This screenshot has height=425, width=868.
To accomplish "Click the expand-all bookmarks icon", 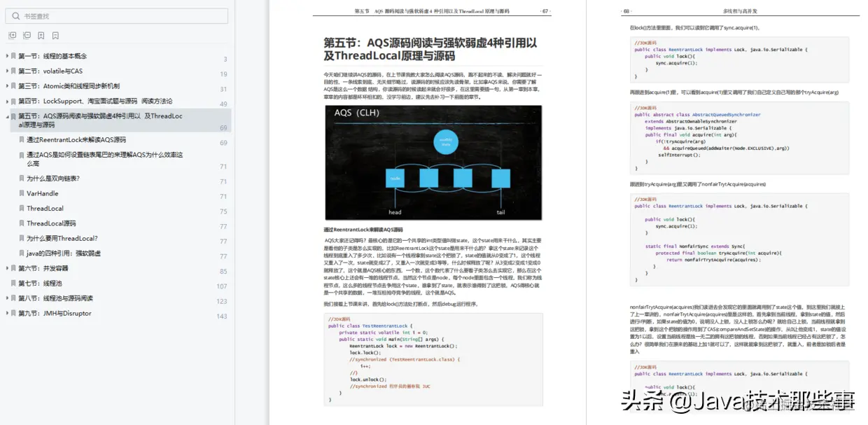I will click(12, 35).
